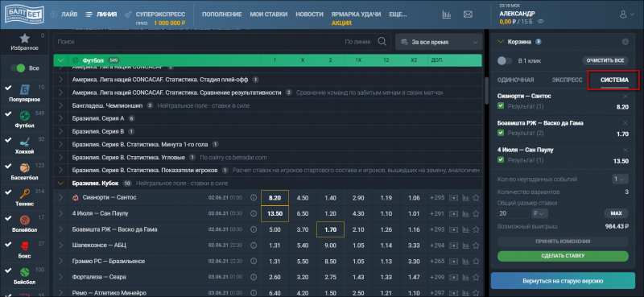Screen dimensions: 644x297
Task: Uncheck 4 Июля — Сан Паулу Результат (1) checkbox
Action: point(500,160)
